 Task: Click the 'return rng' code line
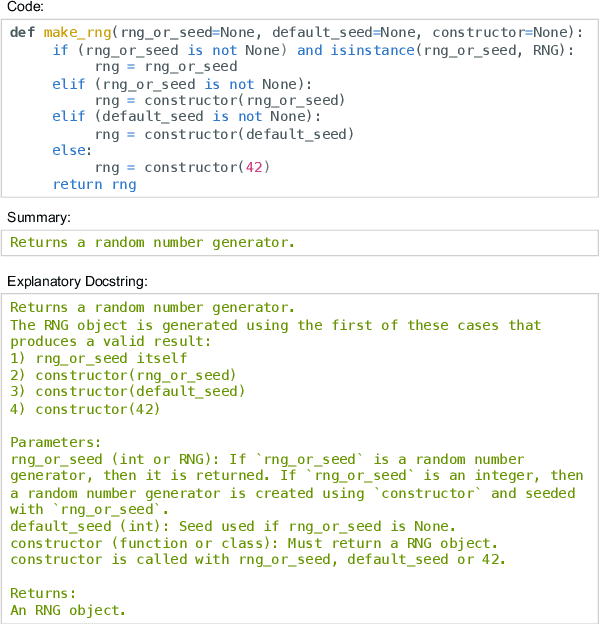94,184
